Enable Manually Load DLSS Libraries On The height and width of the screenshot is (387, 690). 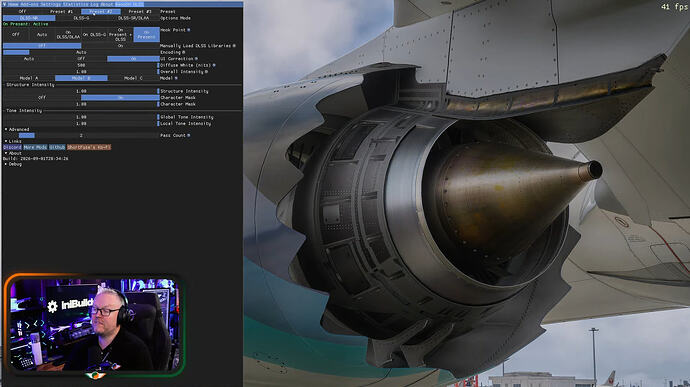pyautogui.click(x=120, y=46)
